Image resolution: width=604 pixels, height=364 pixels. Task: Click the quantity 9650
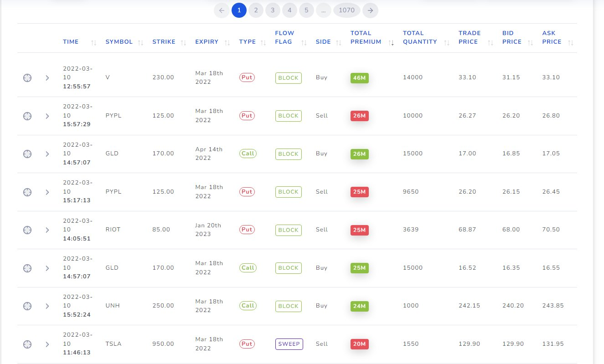[411, 192]
